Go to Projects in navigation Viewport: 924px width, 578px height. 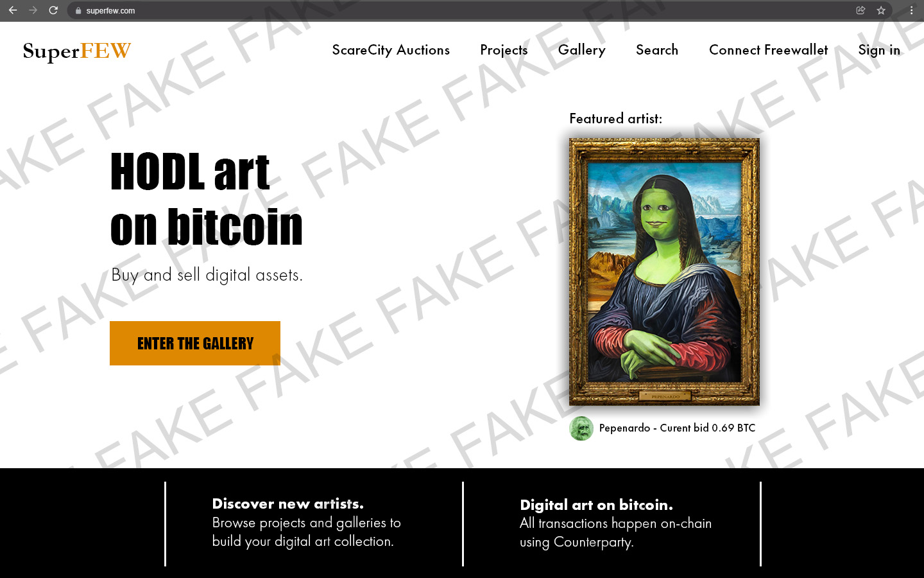click(x=504, y=50)
